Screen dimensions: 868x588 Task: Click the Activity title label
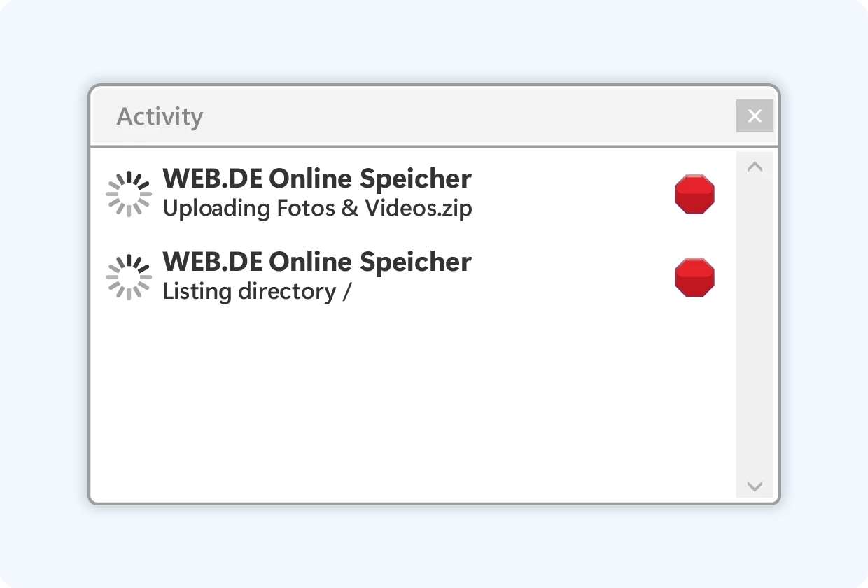(159, 116)
